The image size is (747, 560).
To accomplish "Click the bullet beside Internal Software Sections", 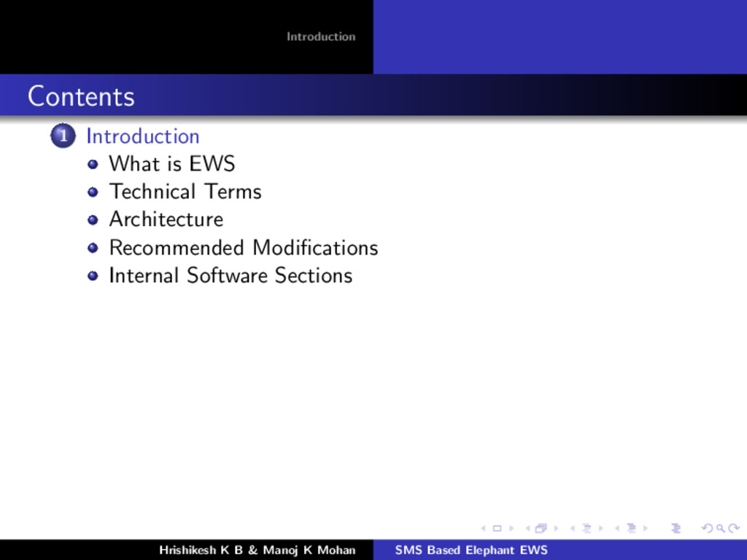I will pos(93,276).
